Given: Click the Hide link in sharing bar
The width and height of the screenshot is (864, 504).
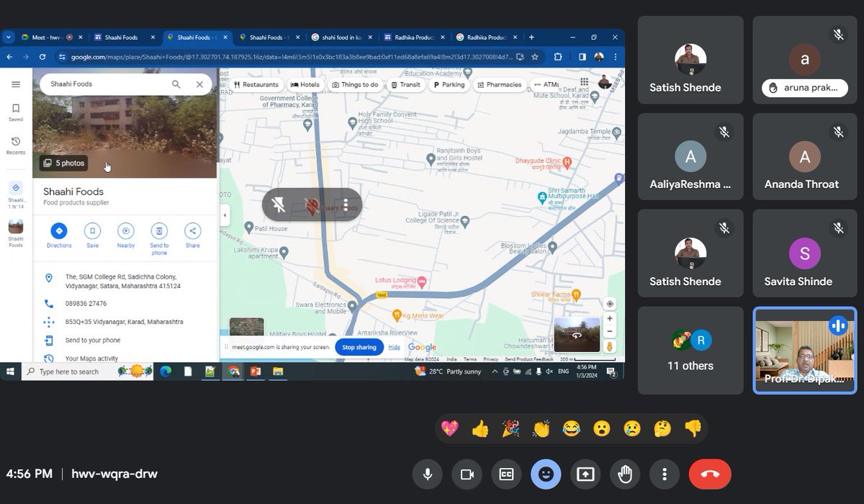Looking at the screenshot, I should click(394, 347).
